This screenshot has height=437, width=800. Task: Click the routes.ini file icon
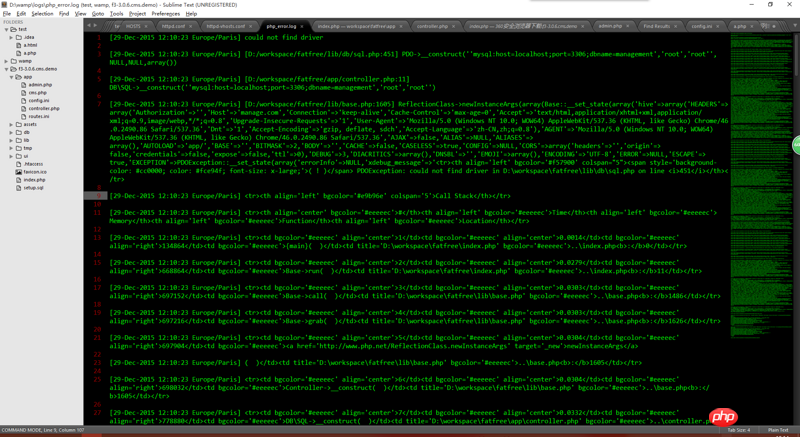click(x=23, y=117)
